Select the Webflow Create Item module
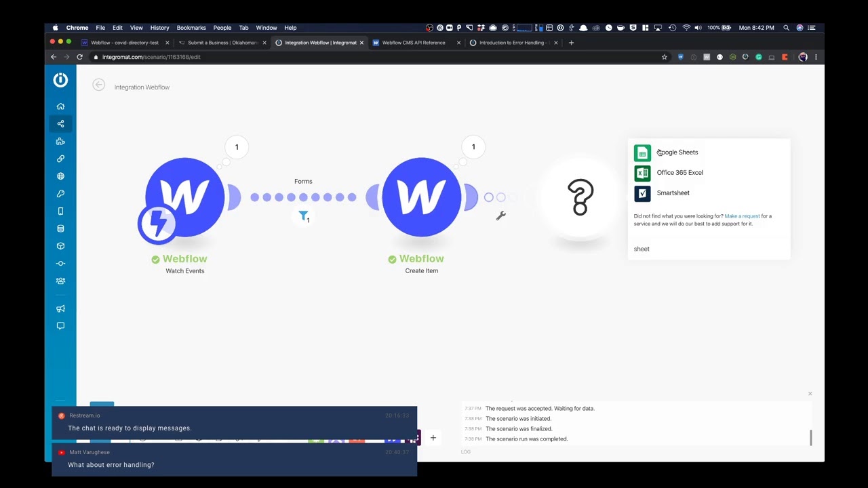The width and height of the screenshot is (868, 488). [422, 197]
